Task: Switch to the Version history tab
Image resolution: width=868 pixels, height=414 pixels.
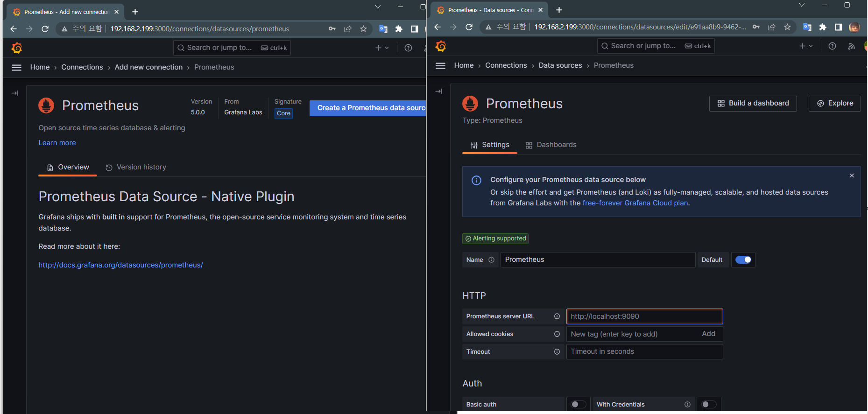Action: tap(136, 167)
